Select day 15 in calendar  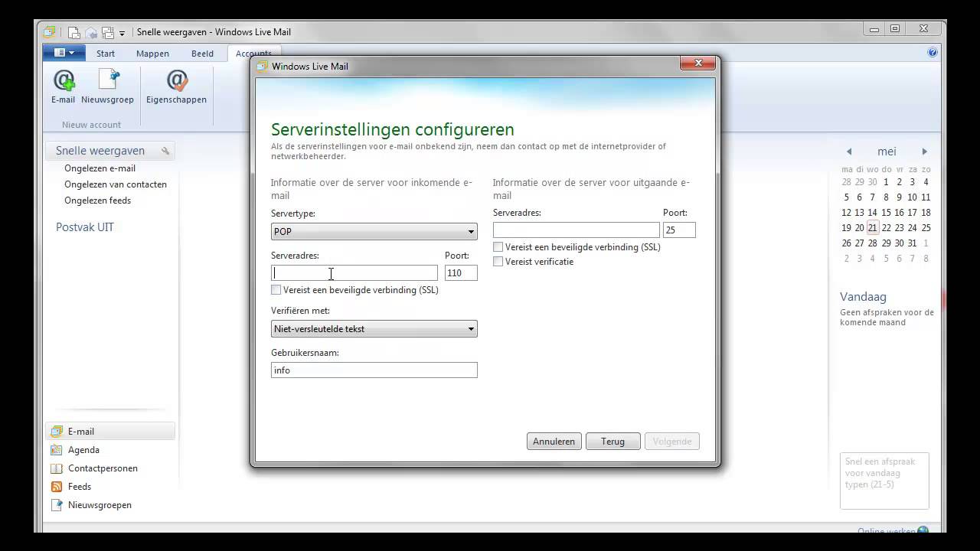click(886, 213)
